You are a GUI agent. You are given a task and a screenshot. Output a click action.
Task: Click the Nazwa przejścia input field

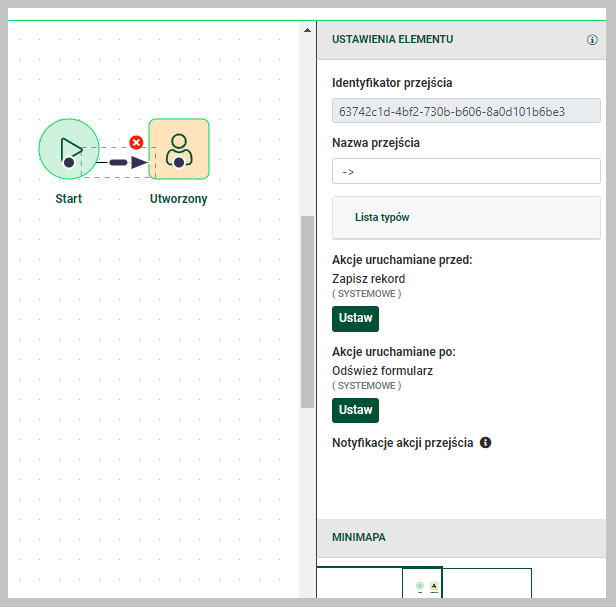tap(466, 171)
